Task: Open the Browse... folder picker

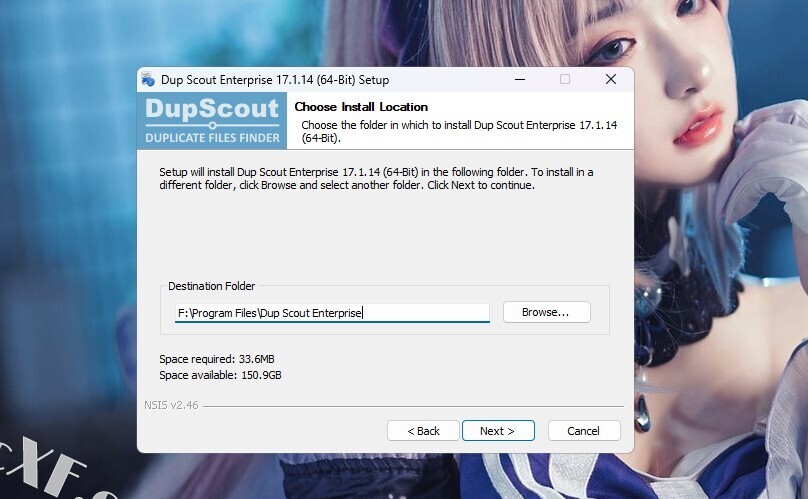Action: pos(547,312)
